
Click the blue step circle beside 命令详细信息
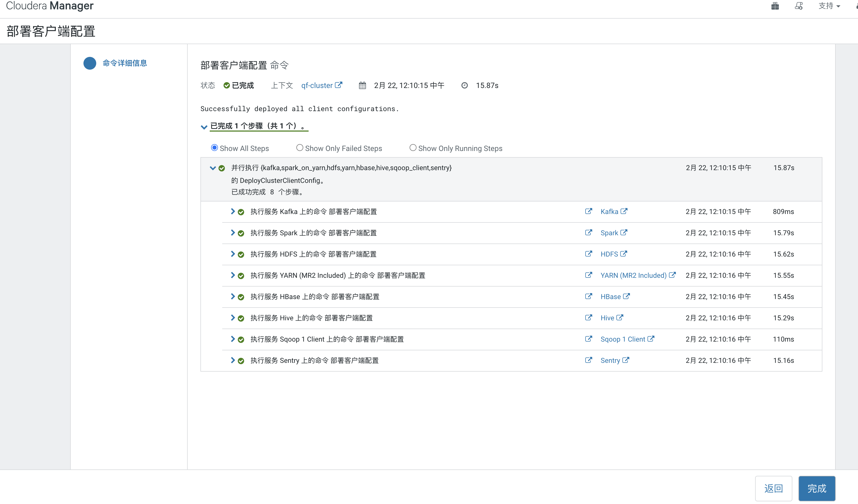pyautogui.click(x=90, y=63)
